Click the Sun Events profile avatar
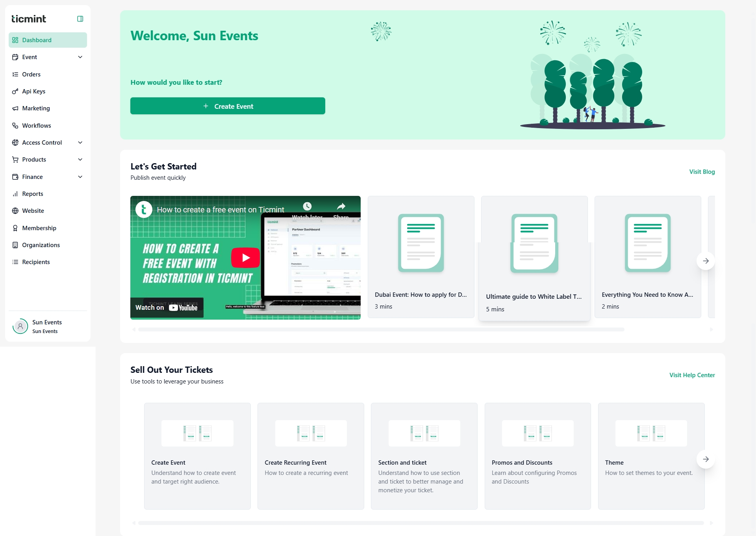 tap(20, 326)
